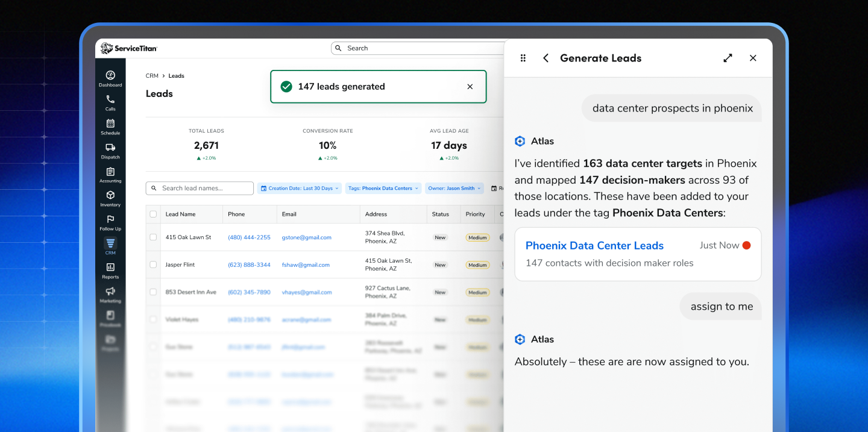This screenshot has width=868, height=432.
Task: Click the address 374 Shea Blvd, Phoenix, AZ
Action: pyautogui.click(x=385, y=237)
